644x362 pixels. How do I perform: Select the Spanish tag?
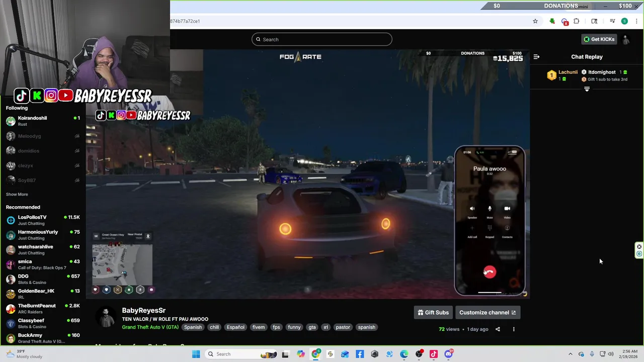193,327
